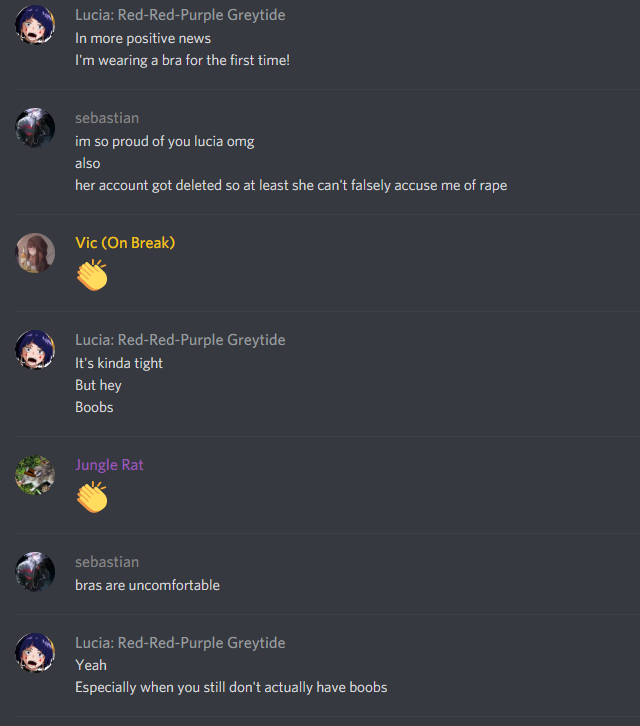The image size is (640, 726).
Task: Open sebastian's avatar beside 'im so proud' message
Action: (35, 128)
